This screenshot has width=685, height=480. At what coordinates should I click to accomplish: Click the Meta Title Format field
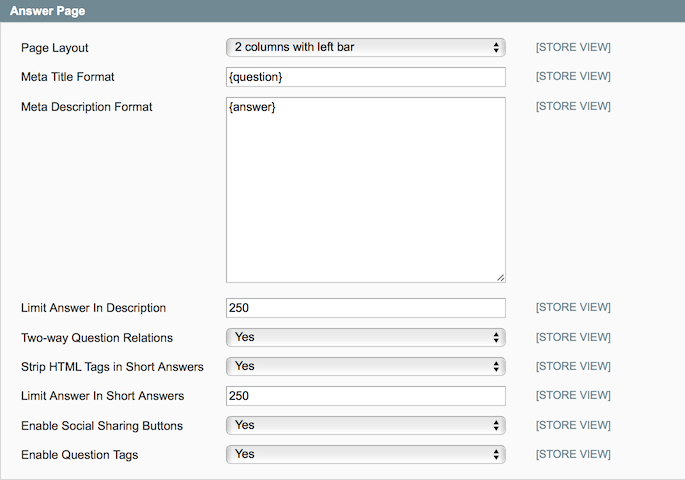pos(365,77)
